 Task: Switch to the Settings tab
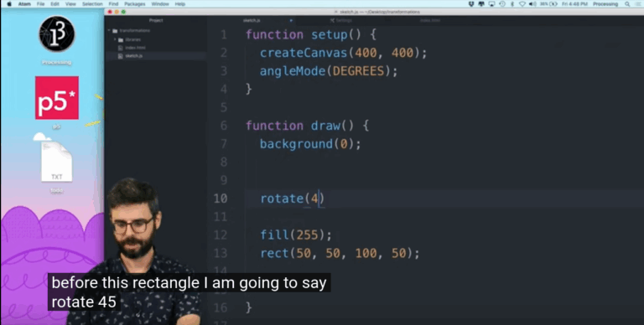tap(341, 20)
